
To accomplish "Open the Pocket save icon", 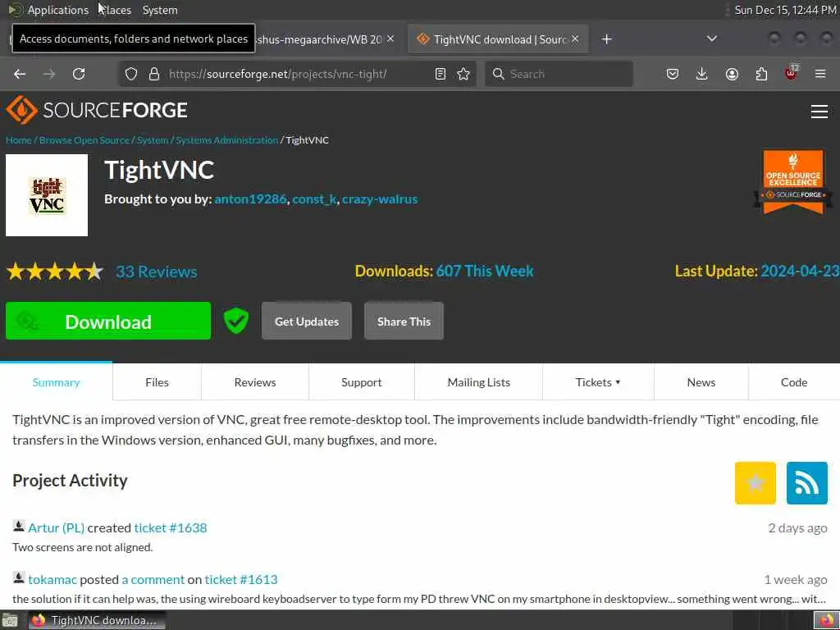I will pyautogui.click(x=673, y=74).
